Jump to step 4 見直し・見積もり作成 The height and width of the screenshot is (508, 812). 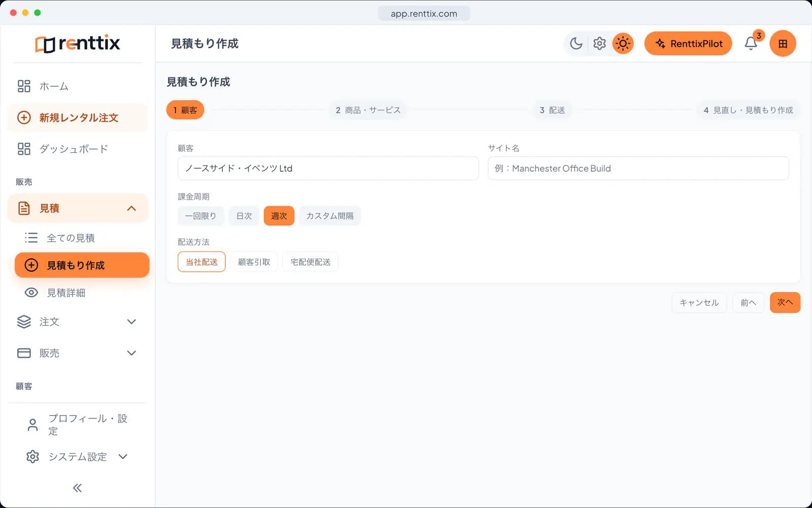(748, 110)
